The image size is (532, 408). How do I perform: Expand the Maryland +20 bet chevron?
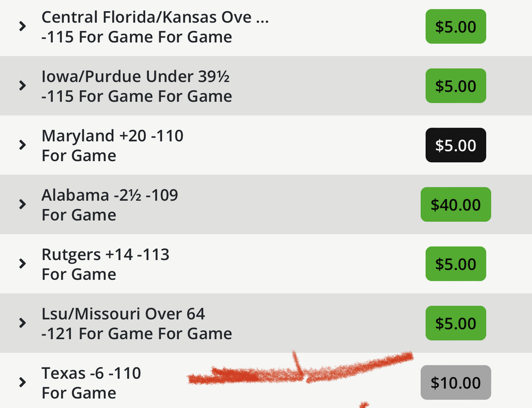tap(22, 145)
